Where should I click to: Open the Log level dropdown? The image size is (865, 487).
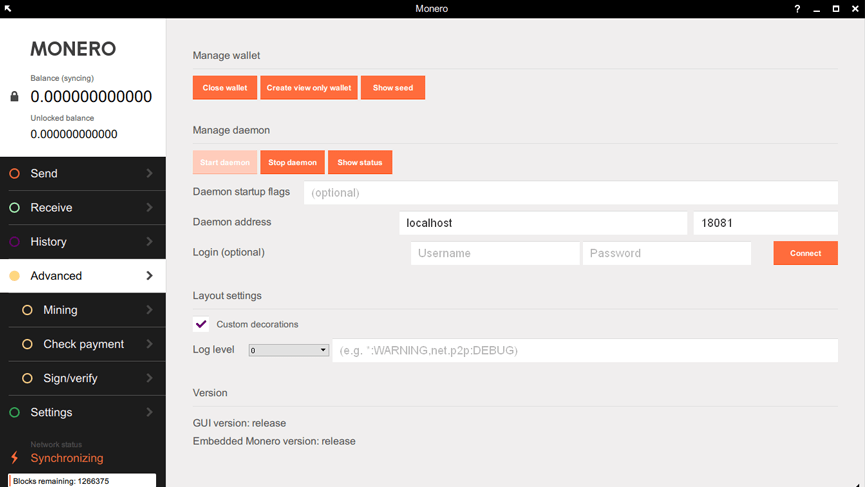click(289, 350)
